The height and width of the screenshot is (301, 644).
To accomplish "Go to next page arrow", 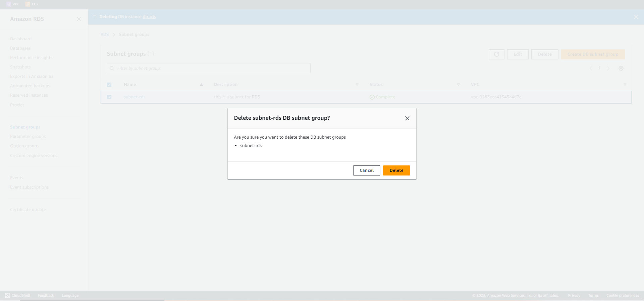I will [608, 68].
